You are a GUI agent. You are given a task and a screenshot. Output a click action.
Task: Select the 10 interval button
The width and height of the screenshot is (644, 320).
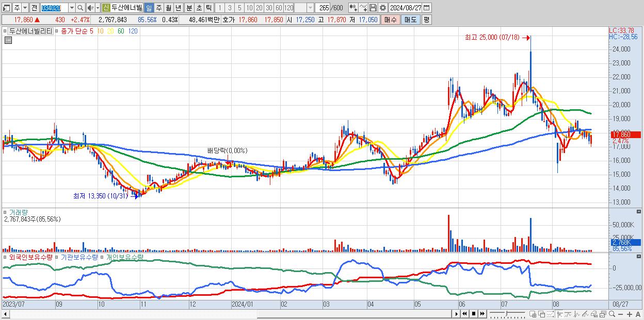(x=249, y=8)
